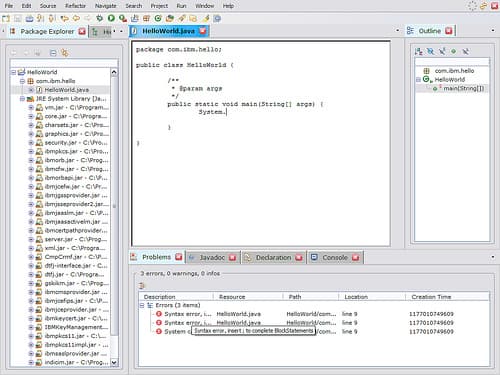
Task: Click the HelloWorld class icon in Outline
Action: coord(426,79)
